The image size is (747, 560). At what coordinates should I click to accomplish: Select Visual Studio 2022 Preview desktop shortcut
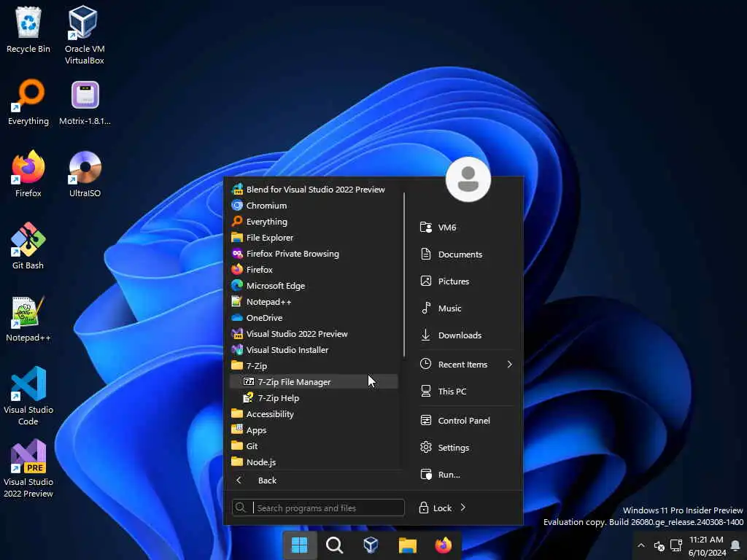[28, 468]
